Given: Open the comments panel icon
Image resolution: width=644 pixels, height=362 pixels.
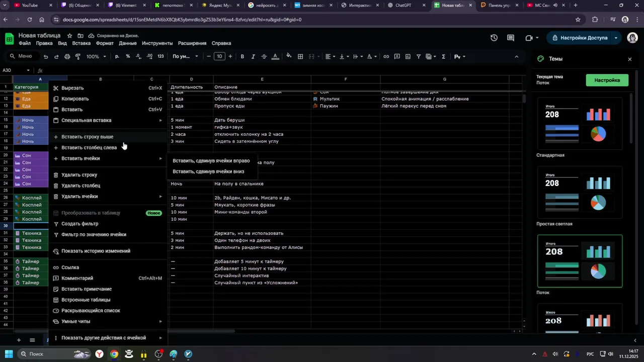Looking at the screenshot, I should (511, 38).
